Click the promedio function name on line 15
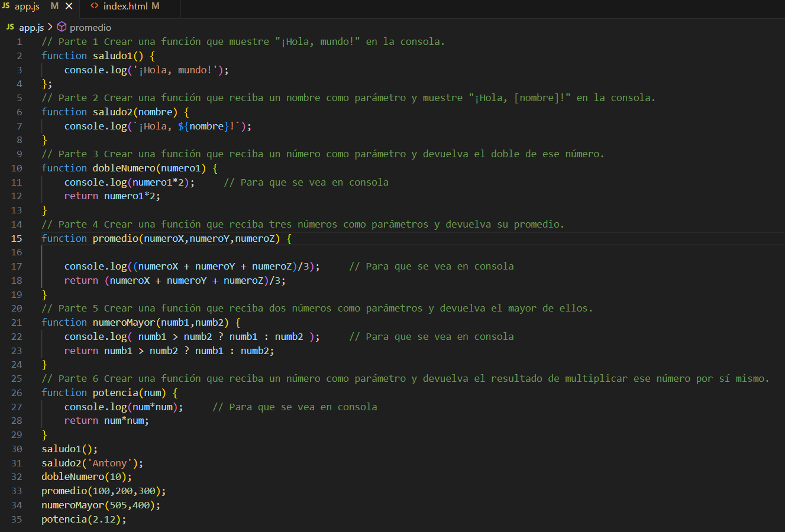Viewport: 785px width, 532px height. (x=115, y=238)
